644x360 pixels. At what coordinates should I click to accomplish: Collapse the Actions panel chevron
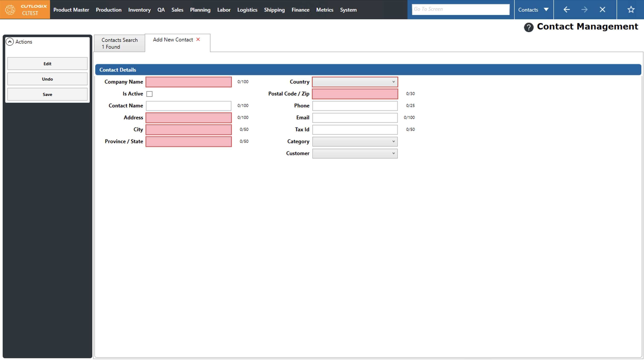[x=10, y=42]
